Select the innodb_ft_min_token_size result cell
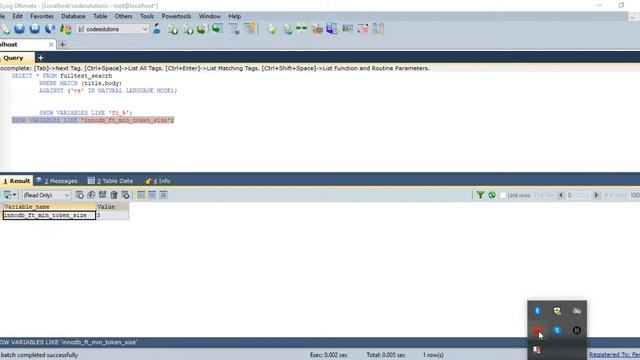This screenshot has height=360, width=640. tap(49, 215)
